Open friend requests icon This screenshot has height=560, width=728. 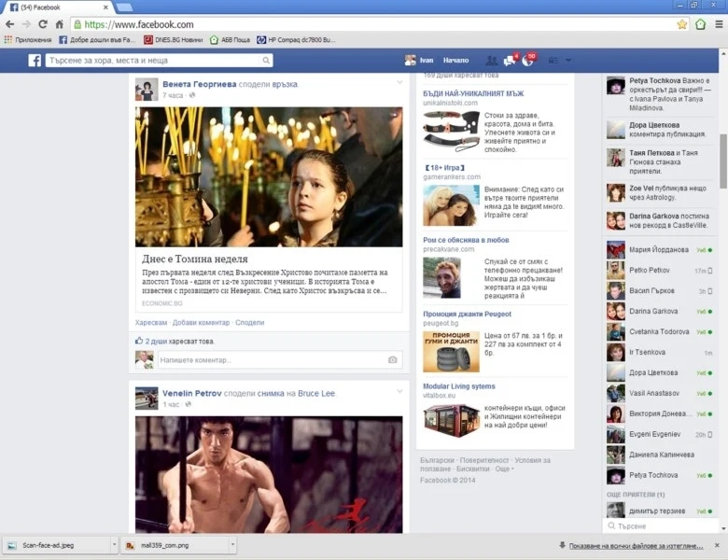pos(491,61)
